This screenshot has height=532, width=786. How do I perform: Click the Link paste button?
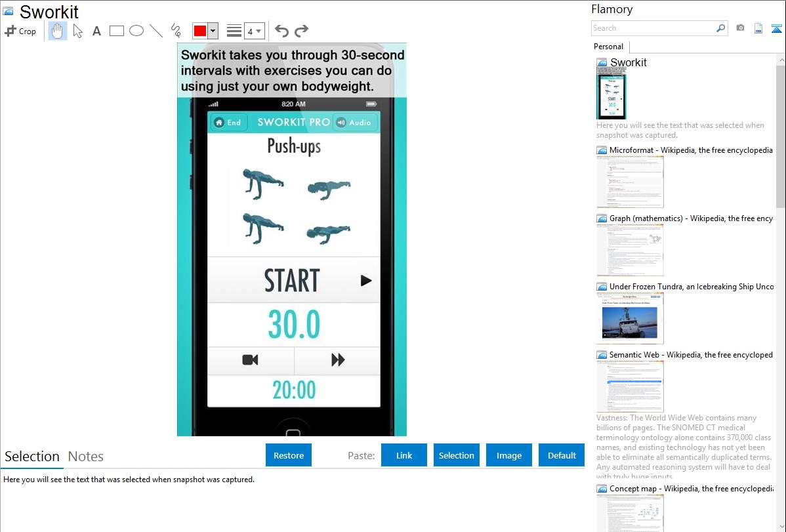click(x=404, y=455)
